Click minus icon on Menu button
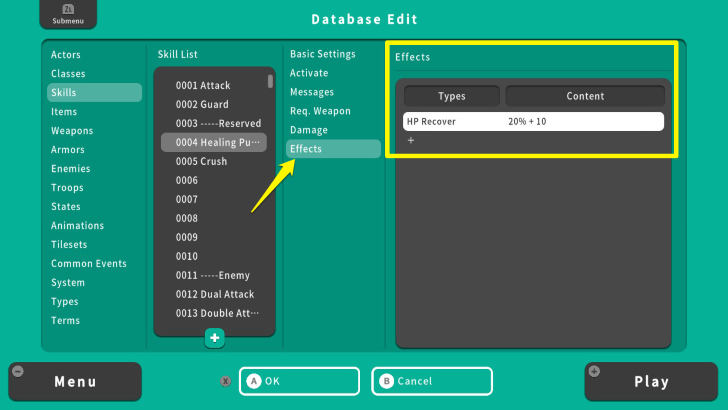 (x=18, y=371)
